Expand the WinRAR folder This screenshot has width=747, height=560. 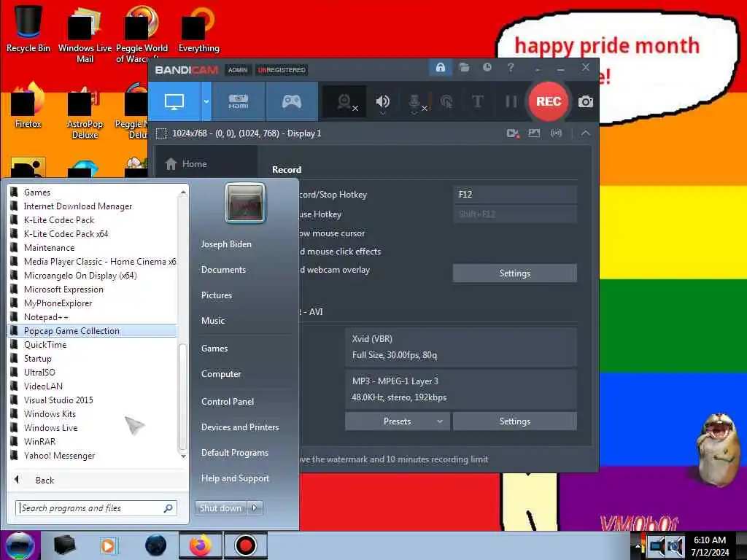click(x=93, y=441)
